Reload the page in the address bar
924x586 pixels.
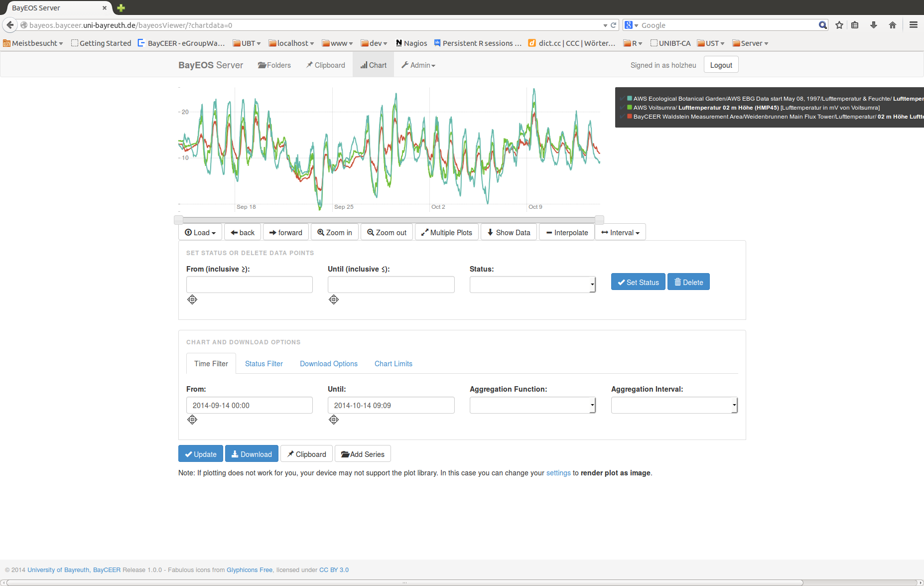(x=614, y=25)
